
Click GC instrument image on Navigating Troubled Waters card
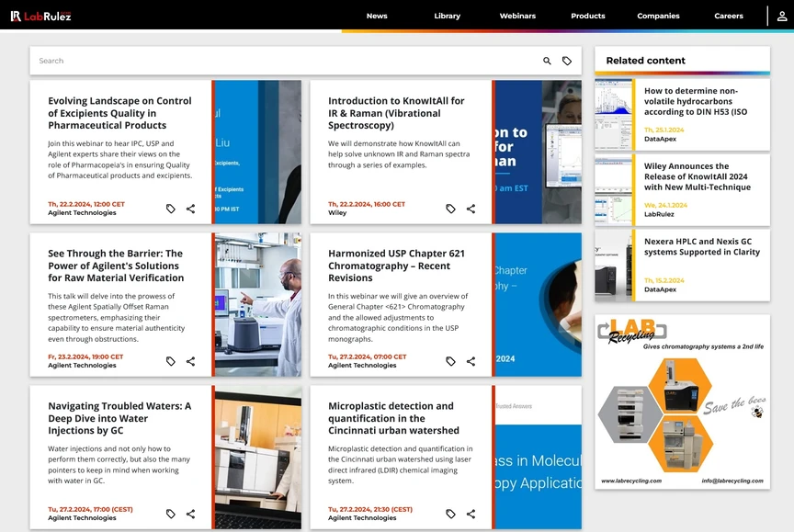coord(257,457)
